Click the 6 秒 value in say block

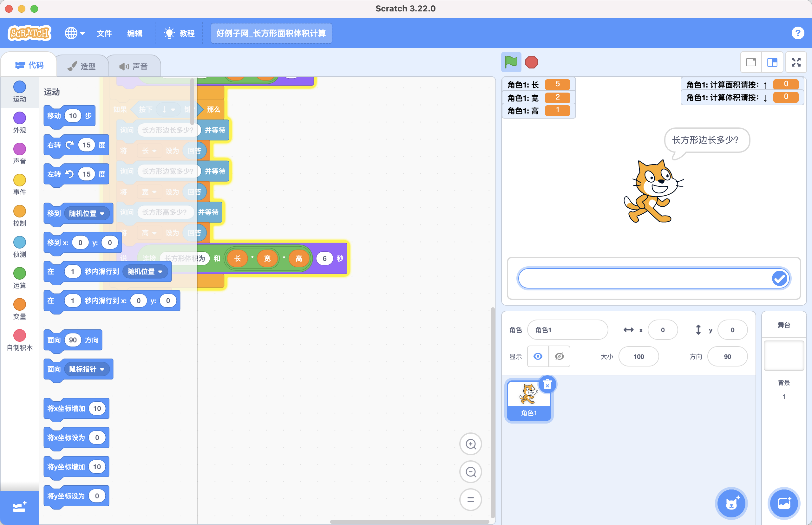point(325,258)
